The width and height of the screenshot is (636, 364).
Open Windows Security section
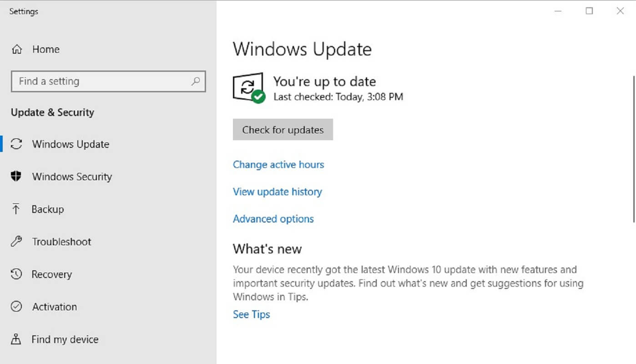(72, 177)
